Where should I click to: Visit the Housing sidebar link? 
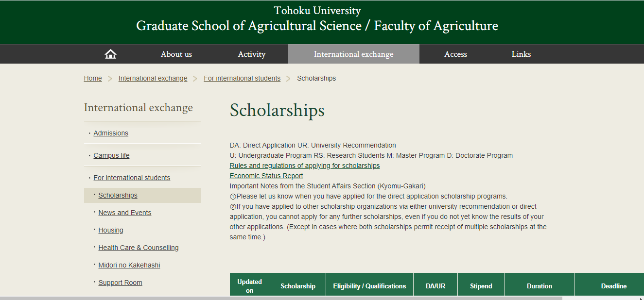point(111,230)
